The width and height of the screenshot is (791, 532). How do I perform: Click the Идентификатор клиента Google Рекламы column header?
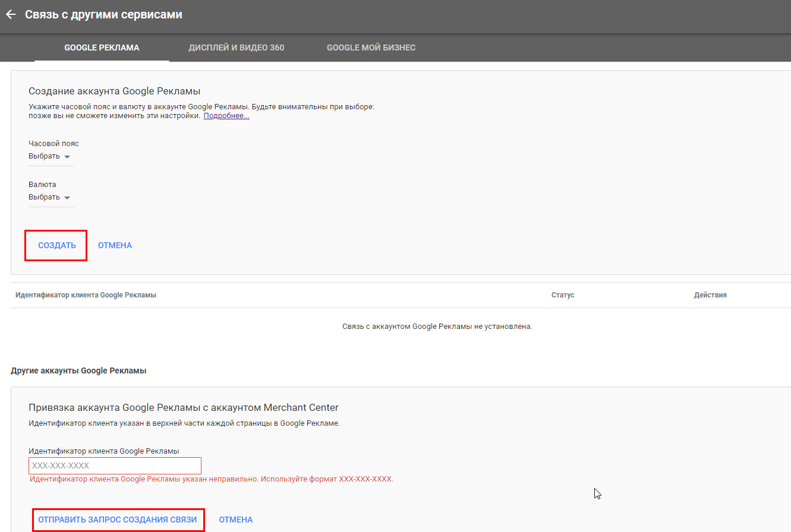point(86,295)
